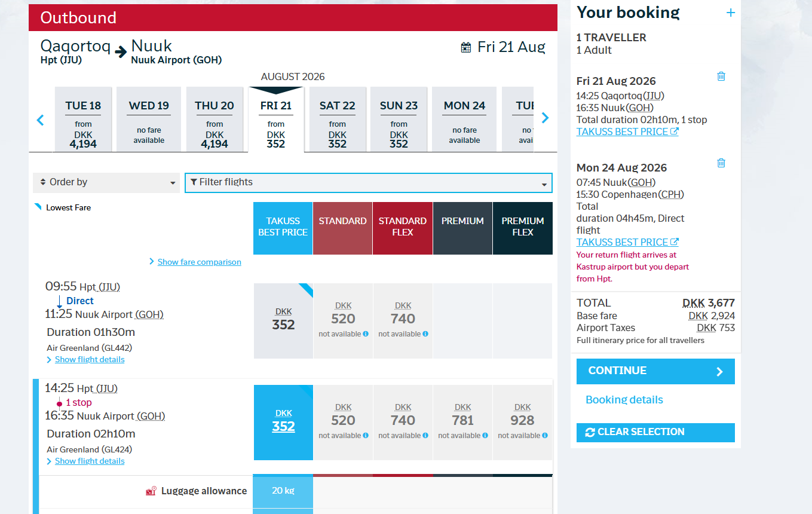Expand flight details for GL424

(x=90, y=461)
